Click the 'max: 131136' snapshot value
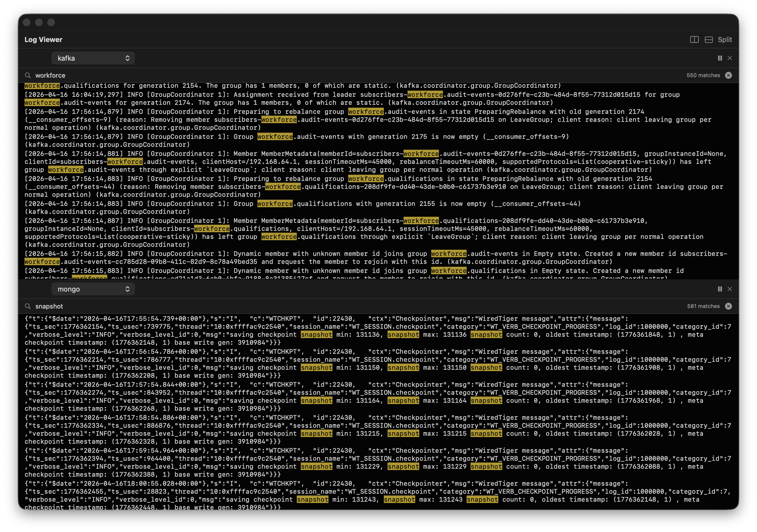The image size is (757, 532). pos(445,335)
